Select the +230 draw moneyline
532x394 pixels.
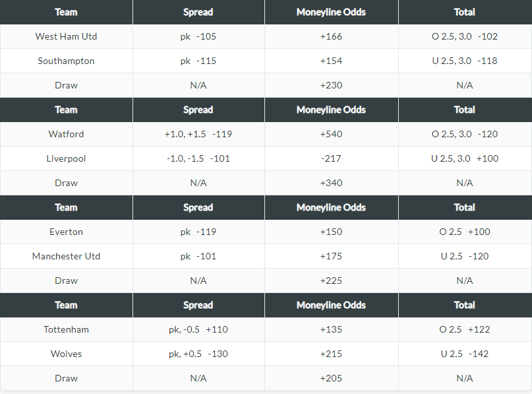point(331,85)
